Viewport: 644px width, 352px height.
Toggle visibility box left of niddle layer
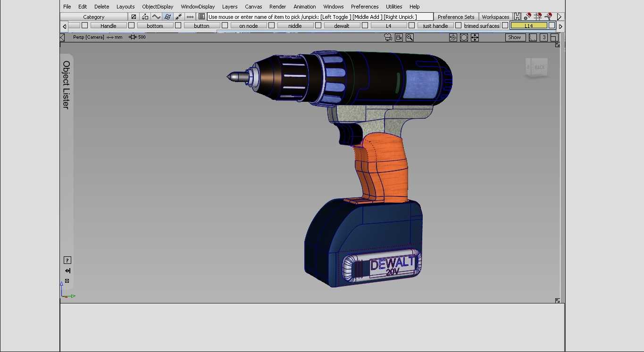[271, 25]
